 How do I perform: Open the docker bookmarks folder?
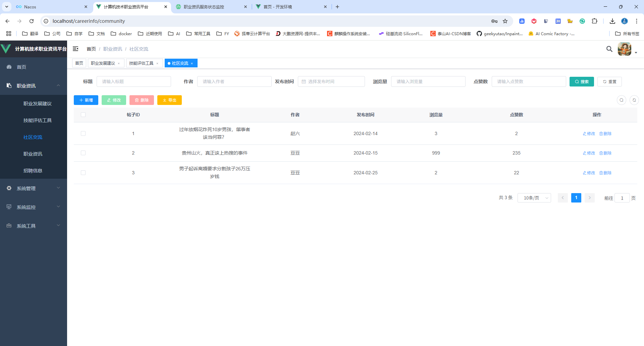121,34
